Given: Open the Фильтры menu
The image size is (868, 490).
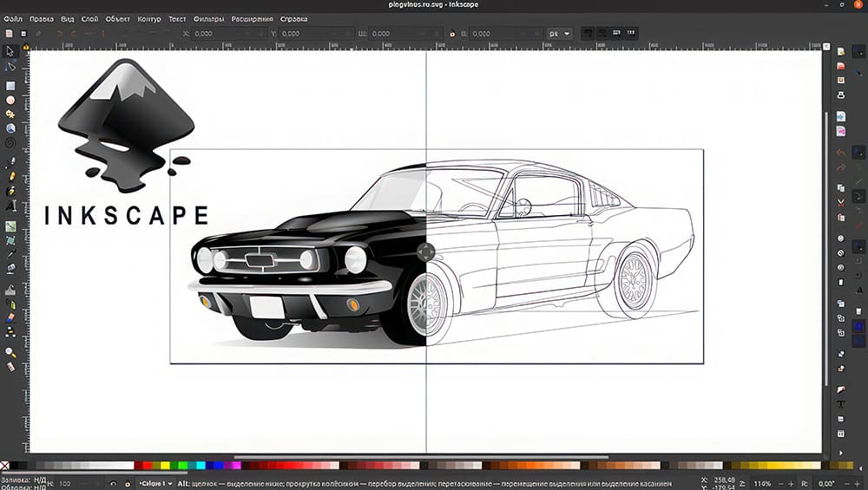Looking at the screenshot, I should pyautogui.click(x=208, y=19).
